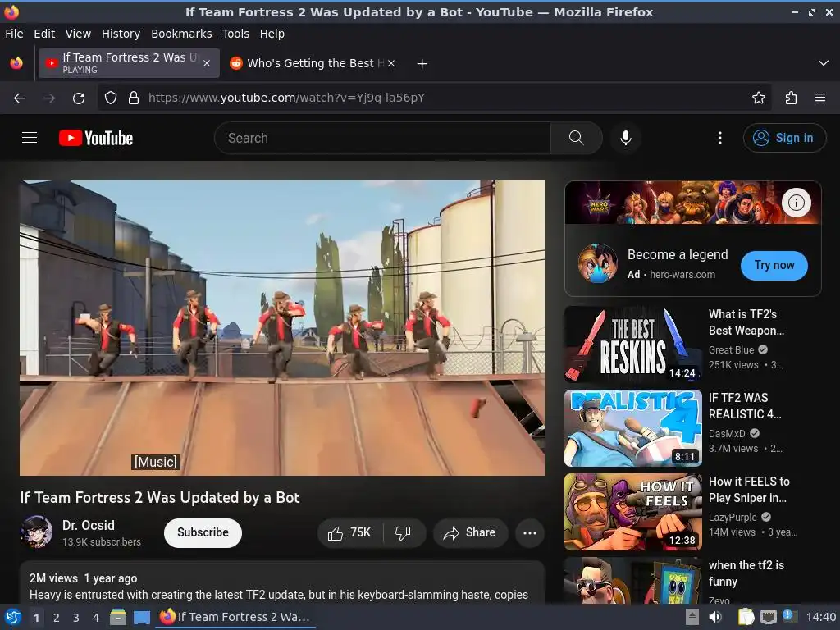Open IF TF2 WAS REALISTIC 4 thumbnail

[x=632, y=428]
